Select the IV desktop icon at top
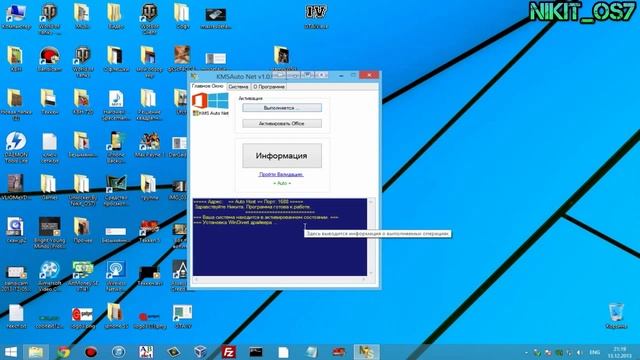The width and height of the screenshot is (640, 360). pos(316,16)
